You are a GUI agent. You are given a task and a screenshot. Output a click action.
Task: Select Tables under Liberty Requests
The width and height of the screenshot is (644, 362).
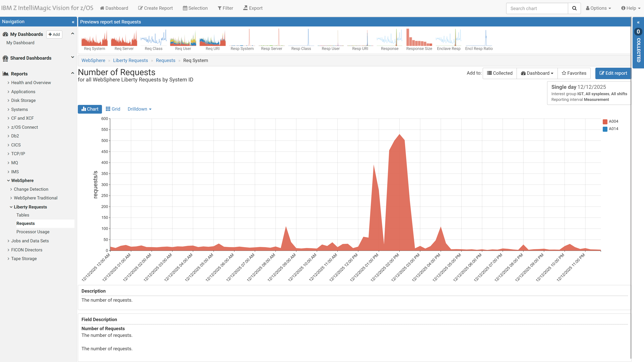(x=23, y=215)
